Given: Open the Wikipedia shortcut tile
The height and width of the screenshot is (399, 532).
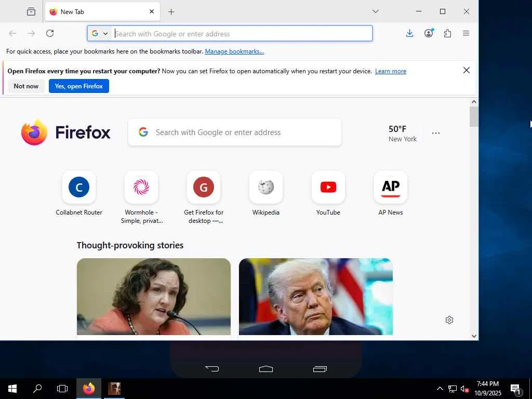Looking at the screenshot, I should (x=266, y=187).
